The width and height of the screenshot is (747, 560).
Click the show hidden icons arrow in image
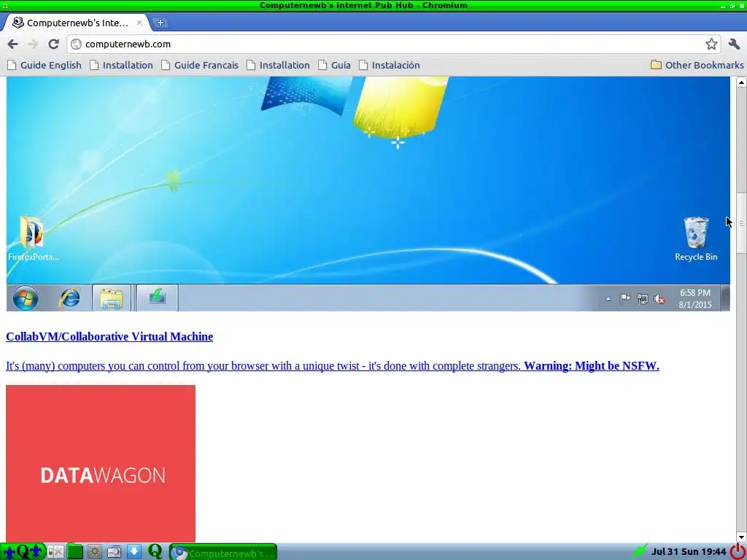[608, 299]
